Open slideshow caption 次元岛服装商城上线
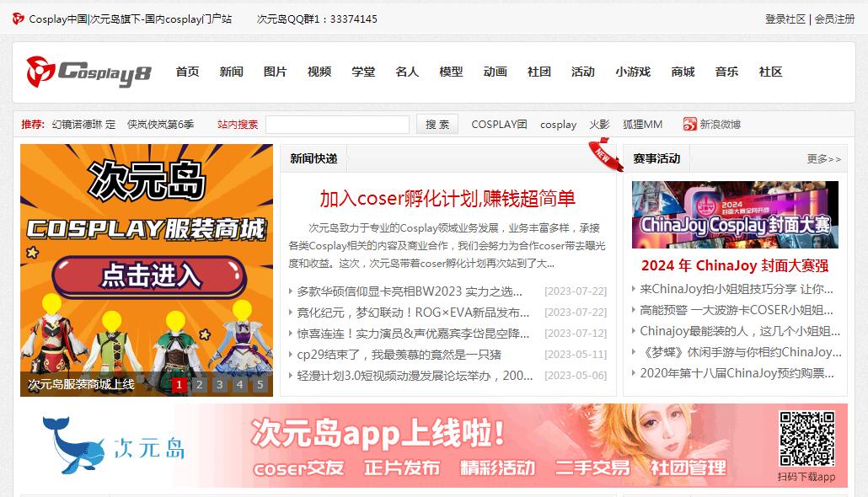The width and height of the screenshot is (868, 497). [x=81, y=385]
